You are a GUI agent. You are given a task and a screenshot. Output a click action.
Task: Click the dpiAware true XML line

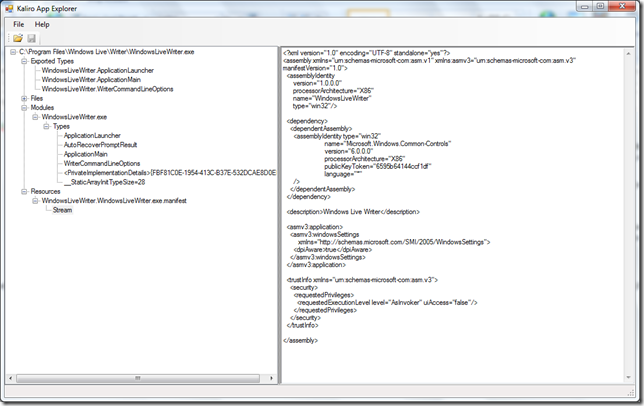pos(333,250)
